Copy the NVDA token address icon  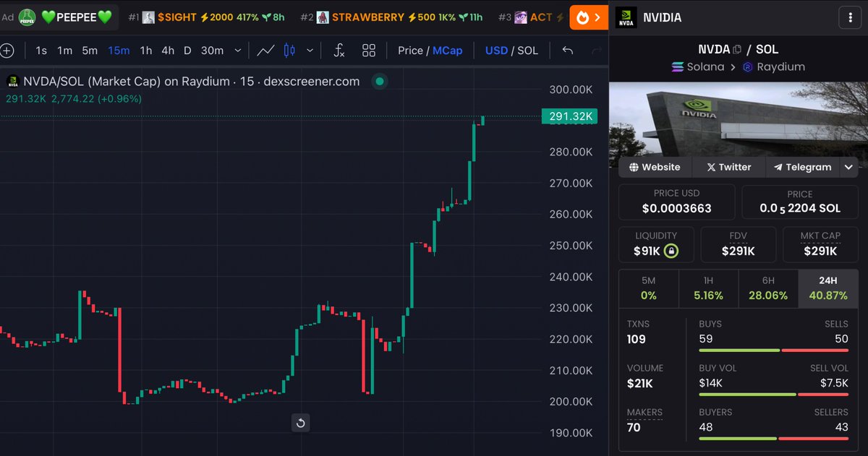point(737,50)
